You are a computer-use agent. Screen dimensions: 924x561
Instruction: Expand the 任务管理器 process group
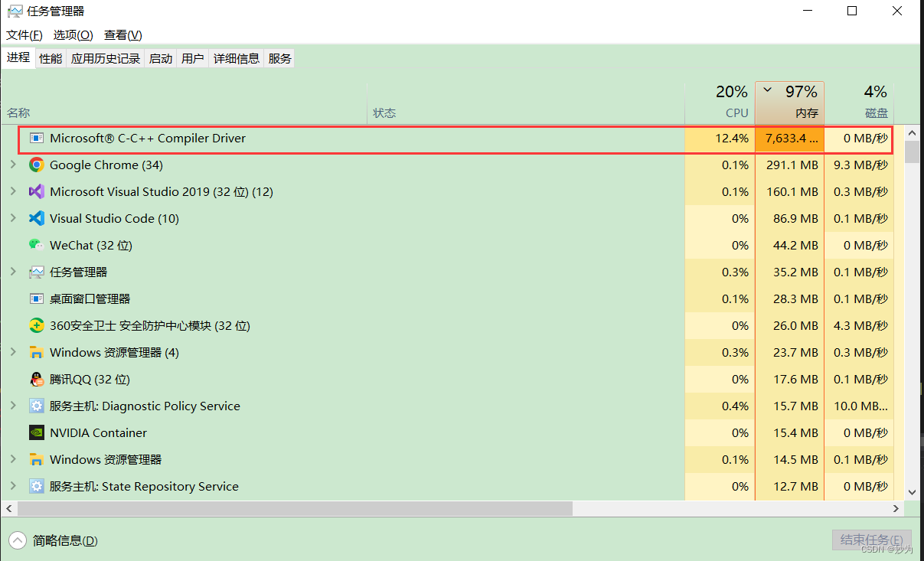[x=13, y=272]
